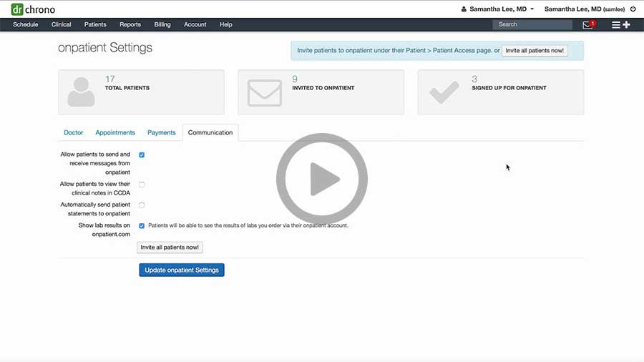This screenshot has width=644, height=362.
Task: Click the Samantha Lee, MD (samlee) username
Action: (x=585, y=9)
